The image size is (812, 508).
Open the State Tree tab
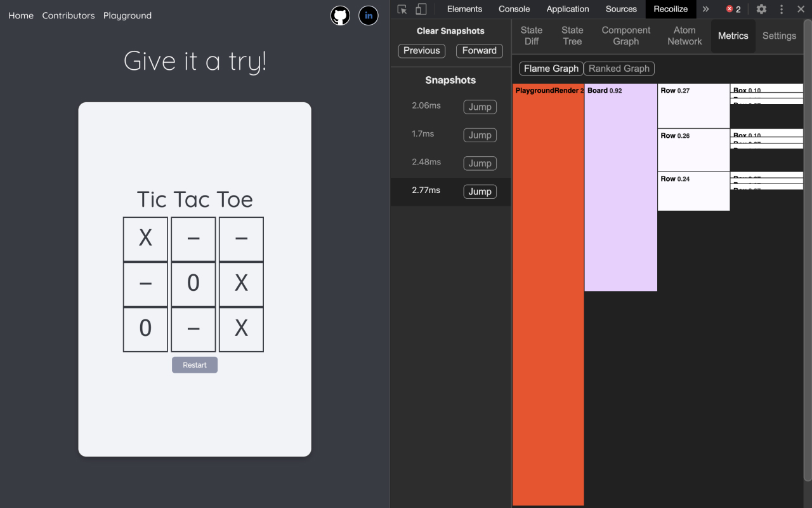pyautogui.click(x=572, y=36)
